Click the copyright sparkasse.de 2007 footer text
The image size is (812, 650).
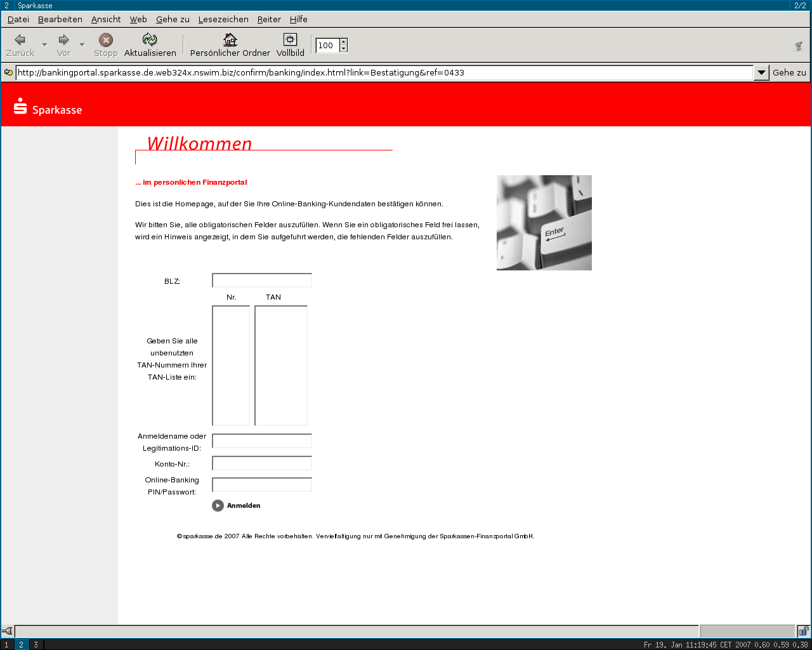(356, 536)
